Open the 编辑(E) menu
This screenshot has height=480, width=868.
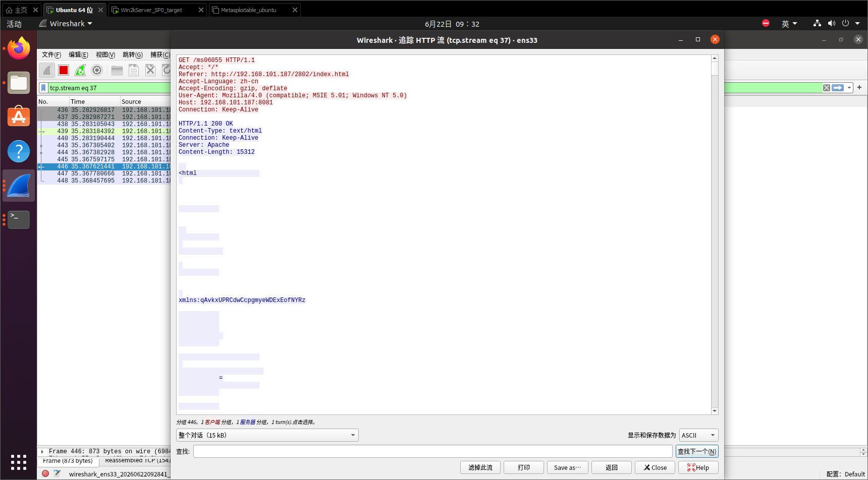78,54
